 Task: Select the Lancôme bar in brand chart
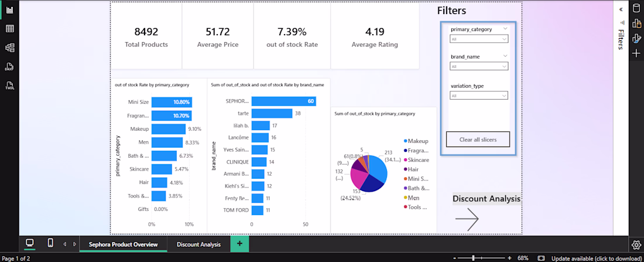[x=261, y=137]
